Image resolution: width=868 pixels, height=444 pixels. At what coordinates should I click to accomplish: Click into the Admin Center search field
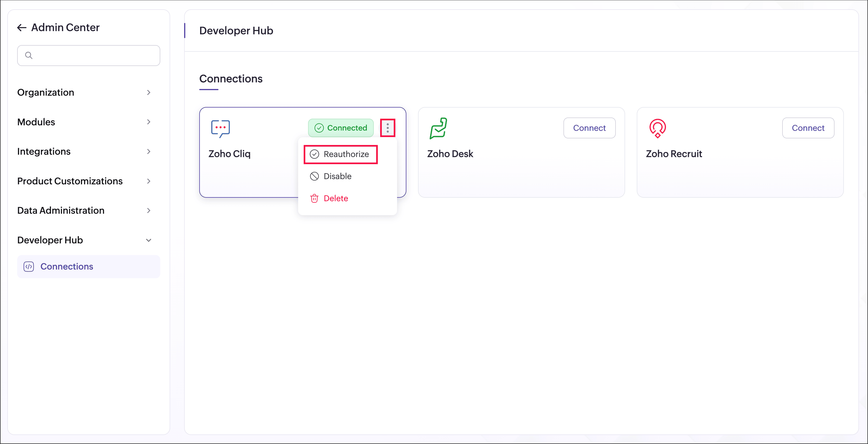(89, 56)
